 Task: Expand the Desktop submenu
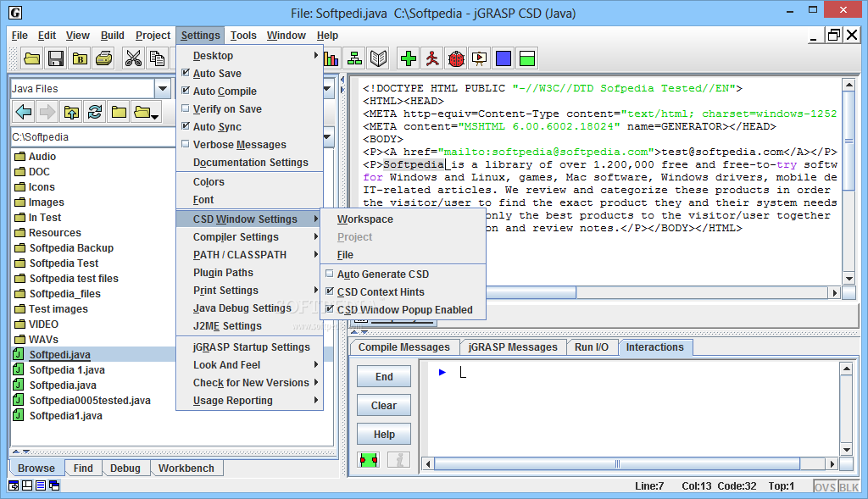pos(250,55)
